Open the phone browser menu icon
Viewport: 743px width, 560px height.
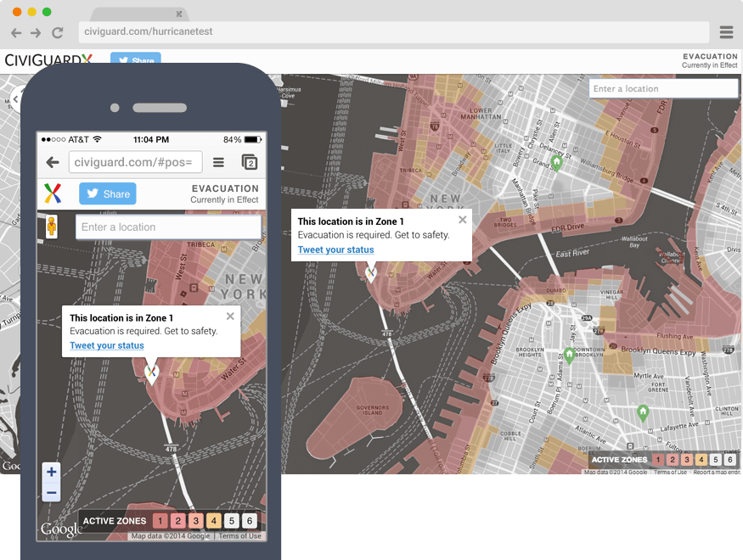tap(218, 162)
